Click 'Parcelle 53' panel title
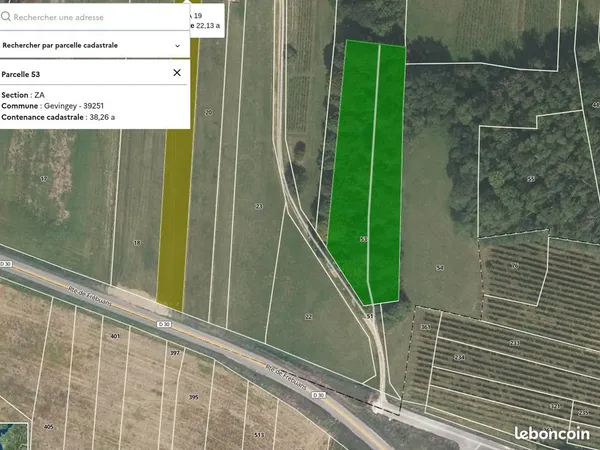Image resolution: width=600 pixels, height=450 pixels. pos(21,74)
